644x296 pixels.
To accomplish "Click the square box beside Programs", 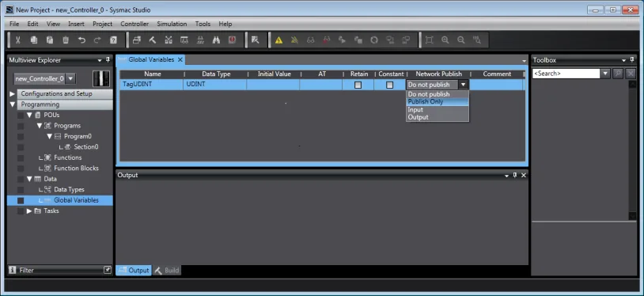I will pyautogui.click(x=20, y=126).
